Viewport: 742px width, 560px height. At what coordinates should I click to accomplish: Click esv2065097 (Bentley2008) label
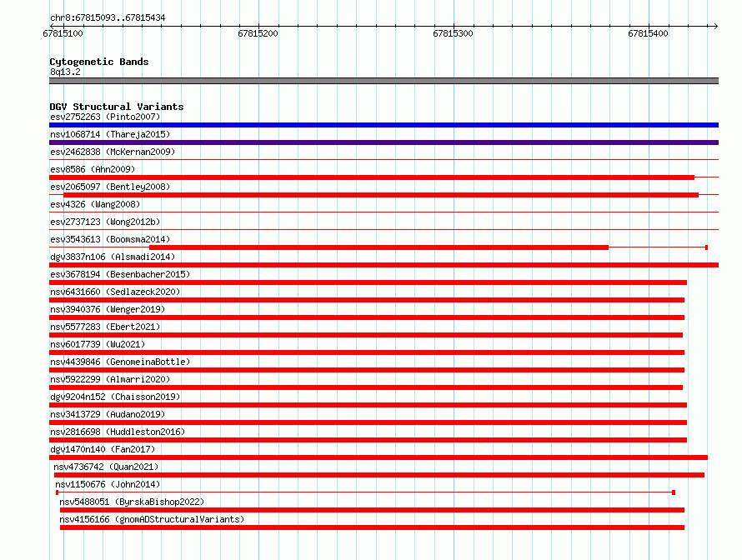click(x=110, y=187)
